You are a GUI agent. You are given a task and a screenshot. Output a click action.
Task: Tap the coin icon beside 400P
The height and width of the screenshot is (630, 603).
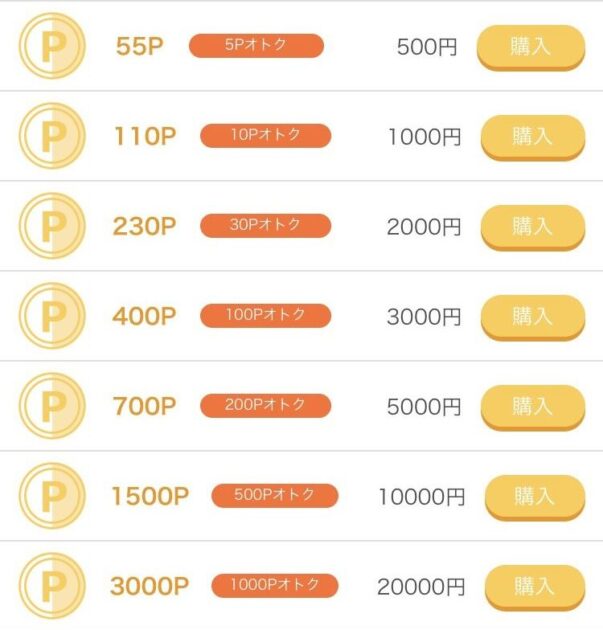(x=52, y=316)
